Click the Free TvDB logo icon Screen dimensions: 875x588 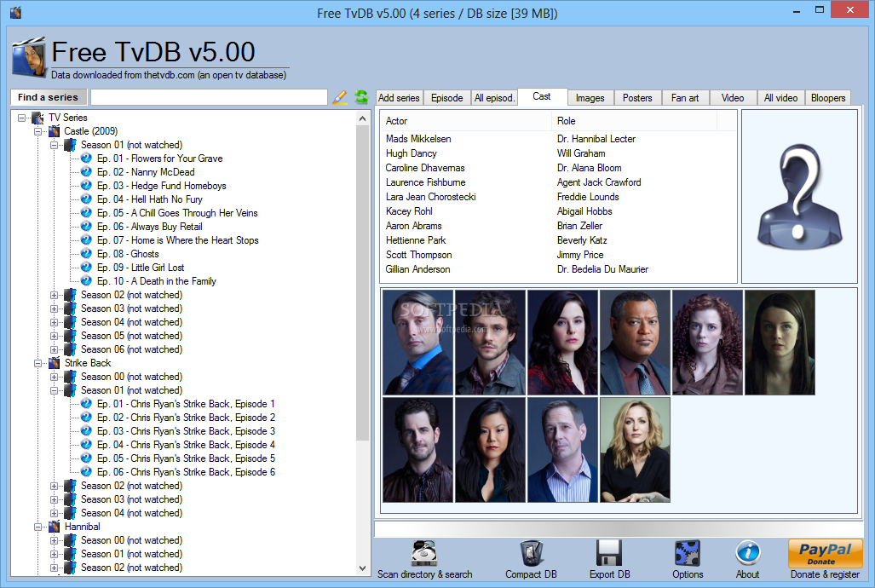click(x=29, y=57)
